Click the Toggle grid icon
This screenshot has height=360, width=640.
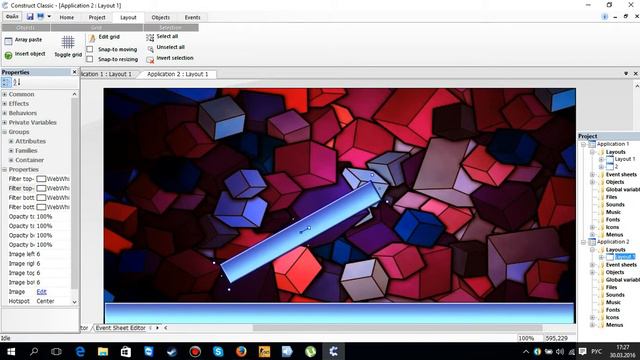pos(68,42)
